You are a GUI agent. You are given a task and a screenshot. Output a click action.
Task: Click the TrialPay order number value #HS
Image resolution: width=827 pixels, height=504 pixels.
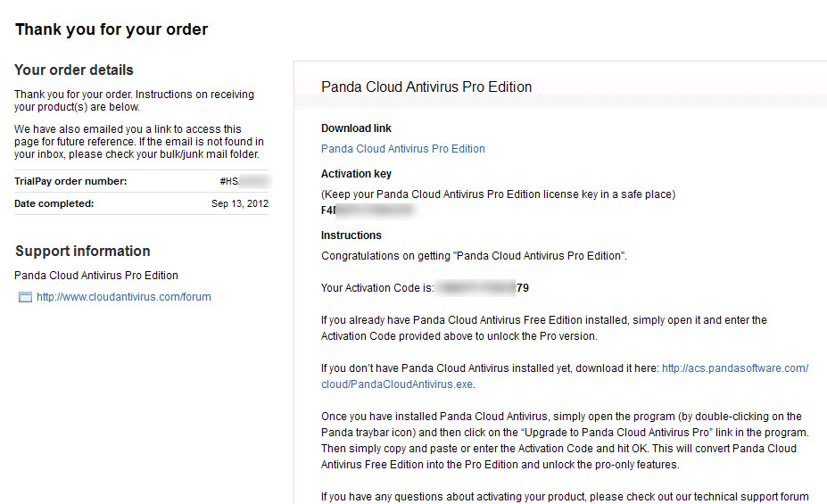coord(245,181)
